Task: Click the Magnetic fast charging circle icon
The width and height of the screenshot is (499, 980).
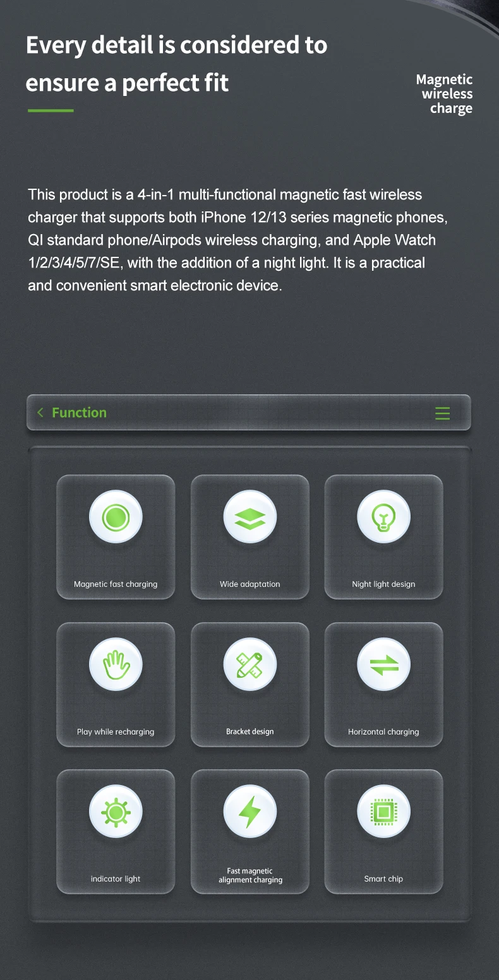Action: coord(116,517)
